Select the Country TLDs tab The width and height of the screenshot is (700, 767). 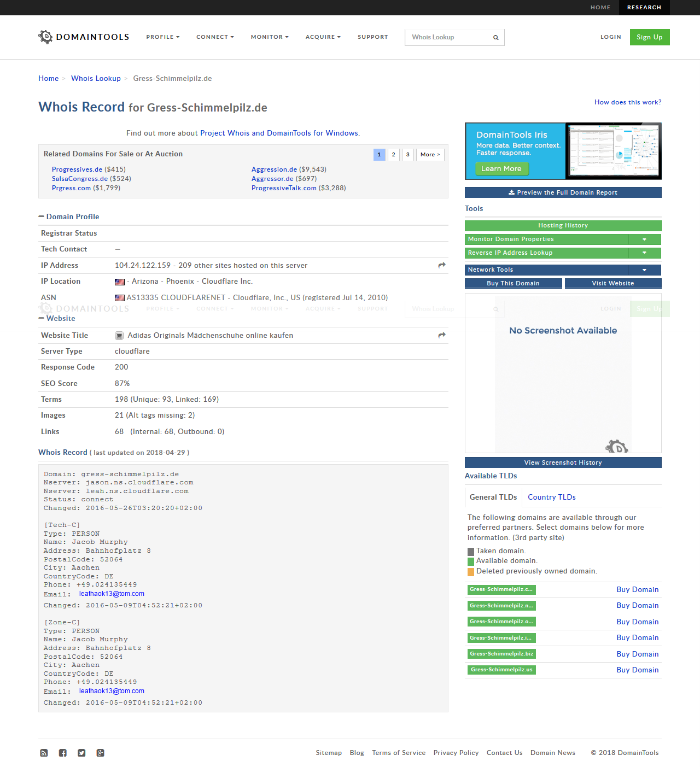coord(552,497)
